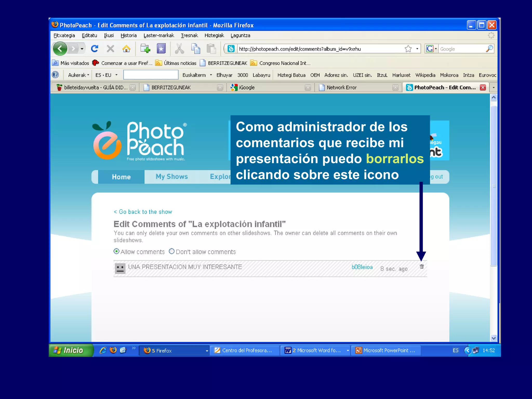532x399 pixels.
Task: Open the My Shows navigation link
Action: coord(172,177)
